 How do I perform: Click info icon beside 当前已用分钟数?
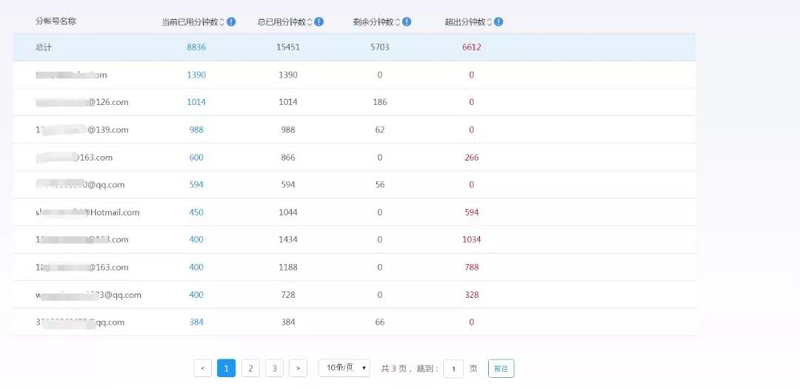(231, 22)
